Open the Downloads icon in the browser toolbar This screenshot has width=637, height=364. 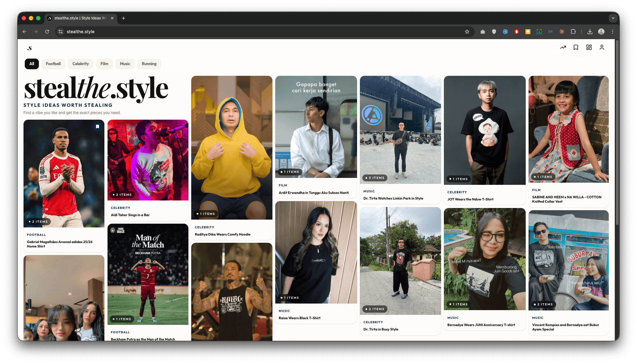coord(590,32)
